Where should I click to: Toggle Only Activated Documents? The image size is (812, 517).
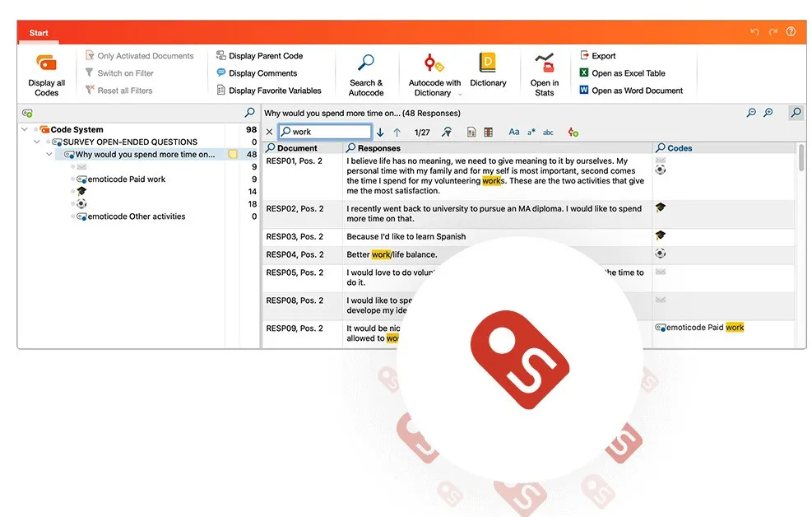tap(139, 55)
